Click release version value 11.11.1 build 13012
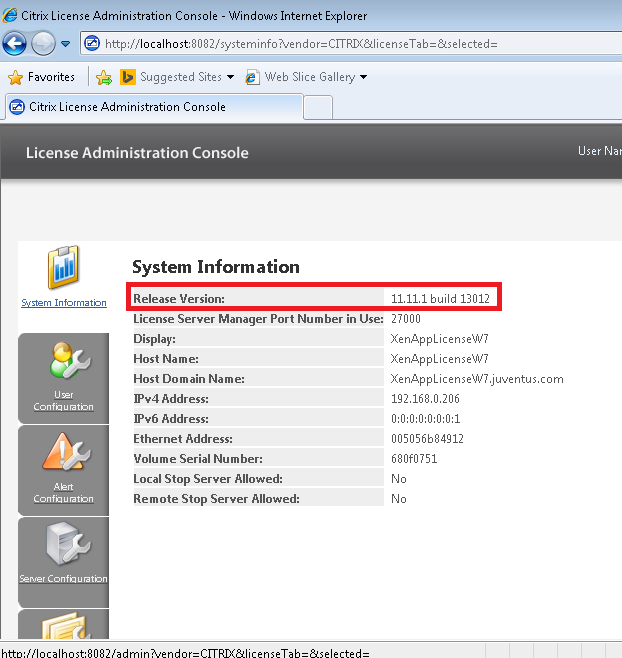The height and width of the screenshot is (658, 622). (440, 299)
